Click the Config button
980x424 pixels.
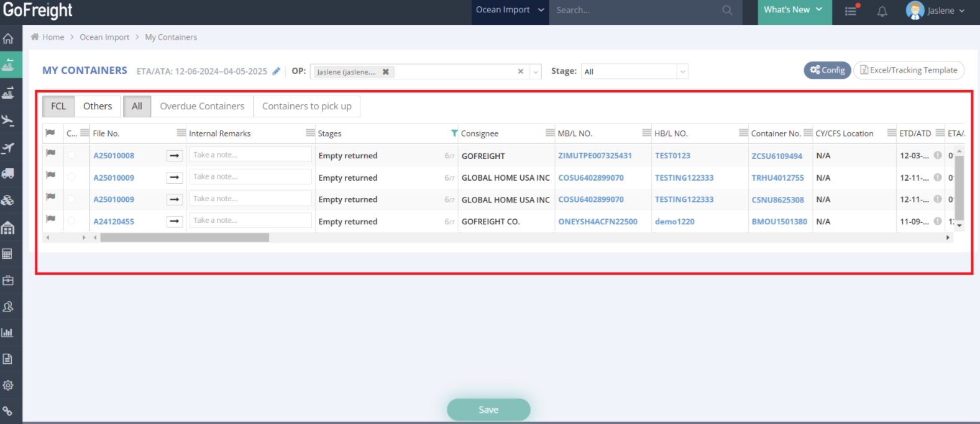(x=827, y=70)
